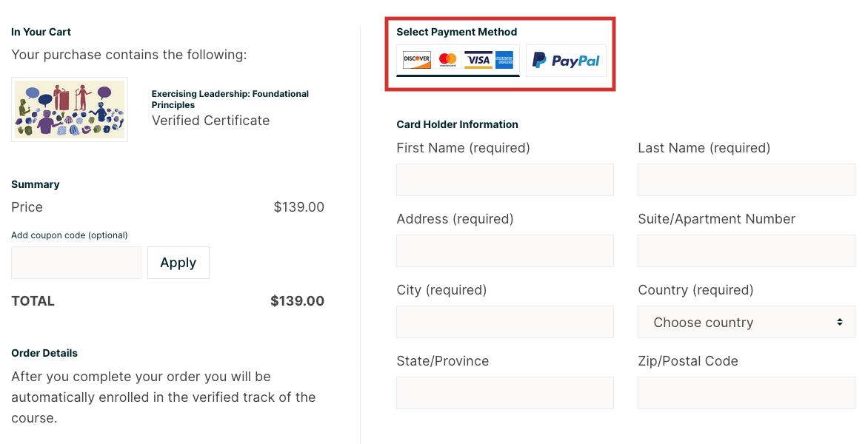Viewport: 868px width, 444px height.
Task: Click the Discover card logo
Action: pos(417,60)
